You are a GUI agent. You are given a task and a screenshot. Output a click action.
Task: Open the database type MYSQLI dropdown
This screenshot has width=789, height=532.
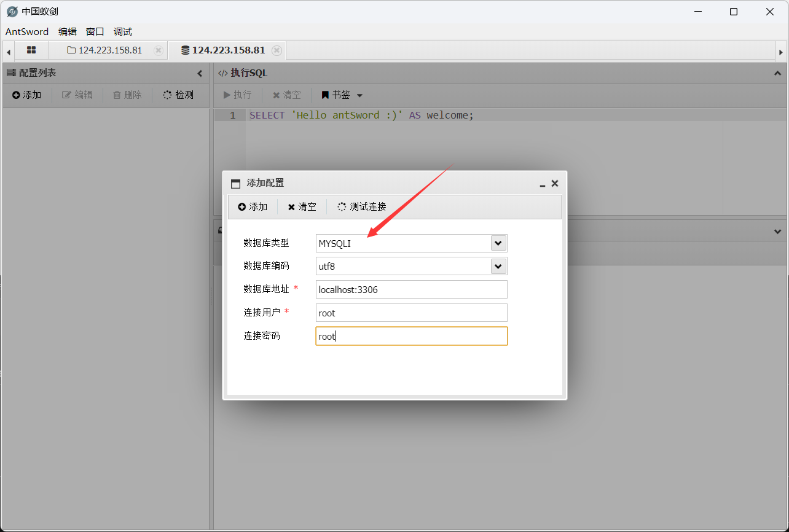coord(498,243)
